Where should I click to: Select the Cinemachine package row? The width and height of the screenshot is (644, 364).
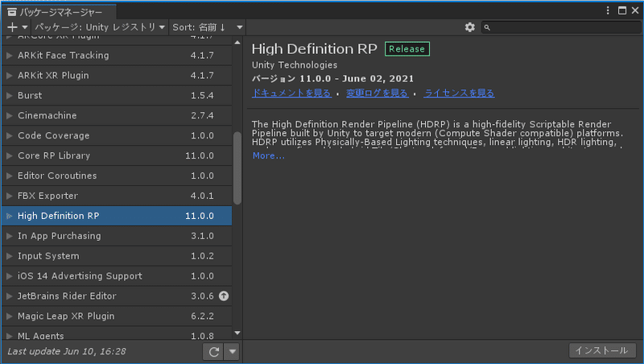point(117,115)
